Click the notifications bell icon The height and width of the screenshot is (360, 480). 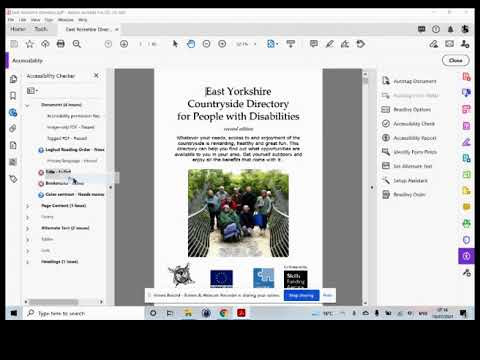450,29
